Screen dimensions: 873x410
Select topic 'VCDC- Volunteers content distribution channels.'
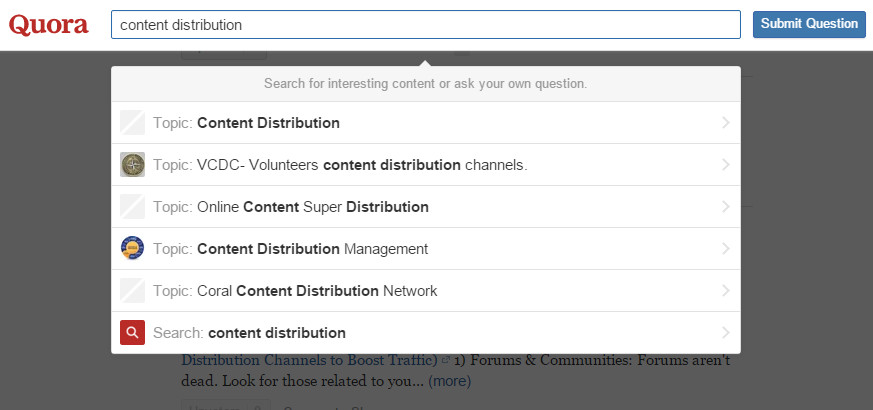pyautogui.click(x=426, y=165)
